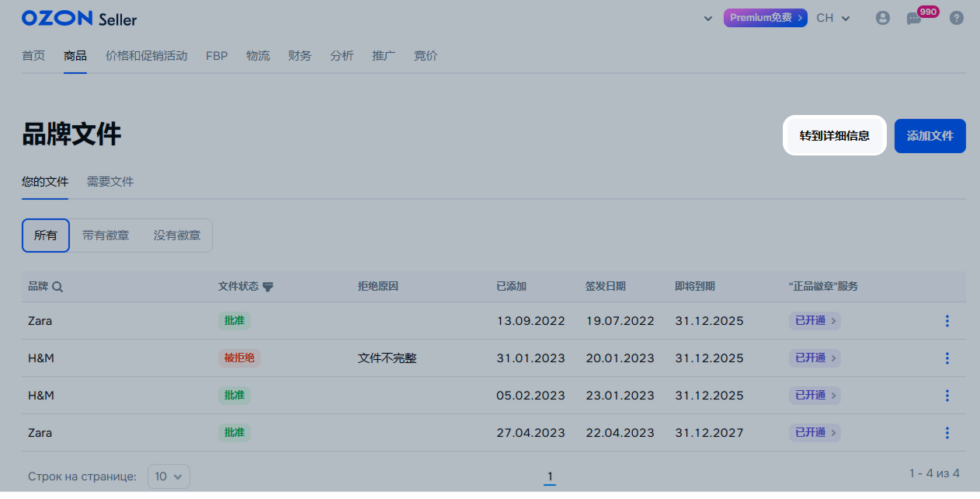The image size is (980, 499).
Task: Click the 添加文件 button
Action: pos(930,135)
